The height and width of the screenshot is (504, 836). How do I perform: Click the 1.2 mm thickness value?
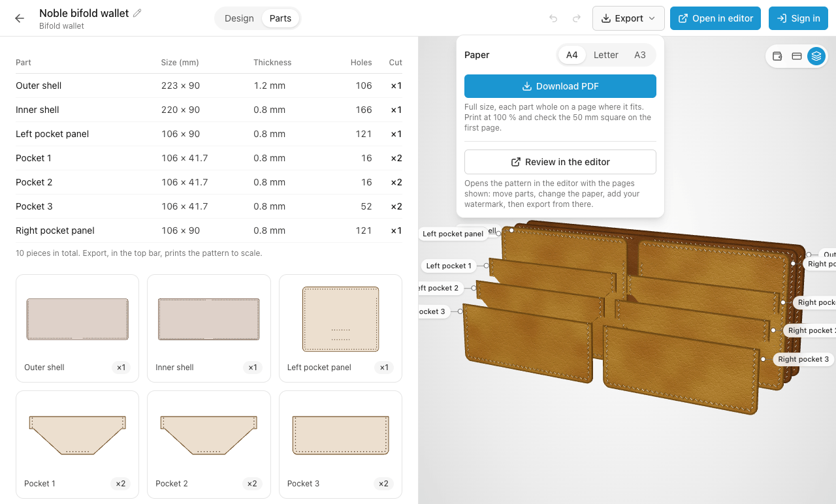270,86
